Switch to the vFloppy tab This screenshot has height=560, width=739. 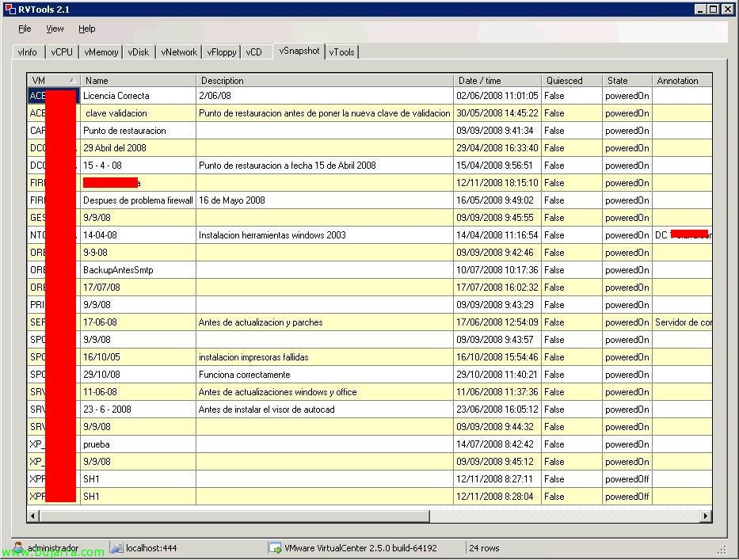pos(222,51)
